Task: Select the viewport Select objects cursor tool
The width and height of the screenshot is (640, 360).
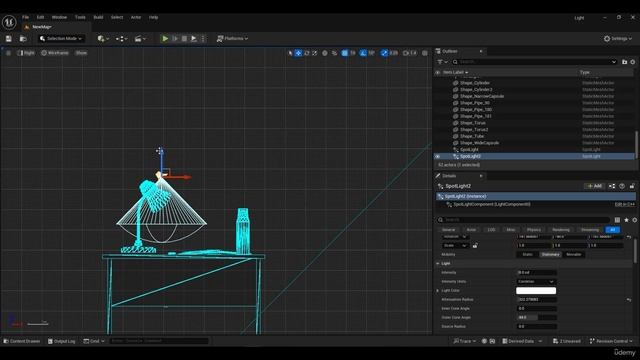Action: pos(290,53)
